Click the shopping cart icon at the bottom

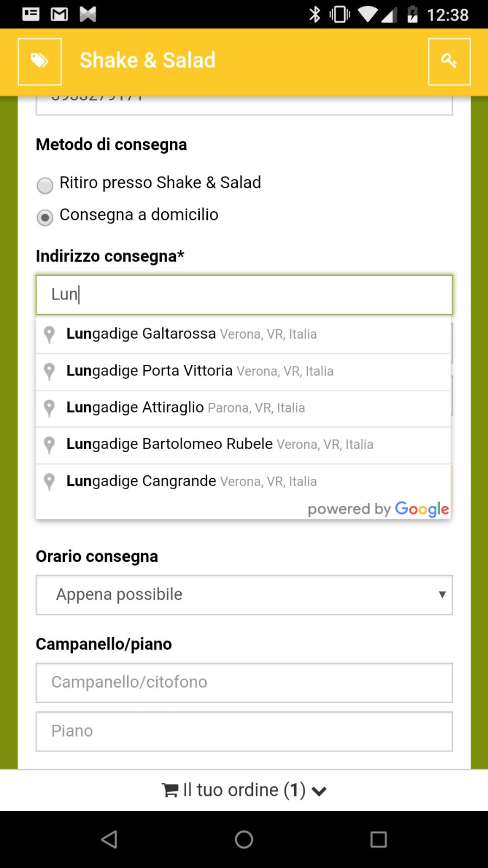click(x=170, y=790)
